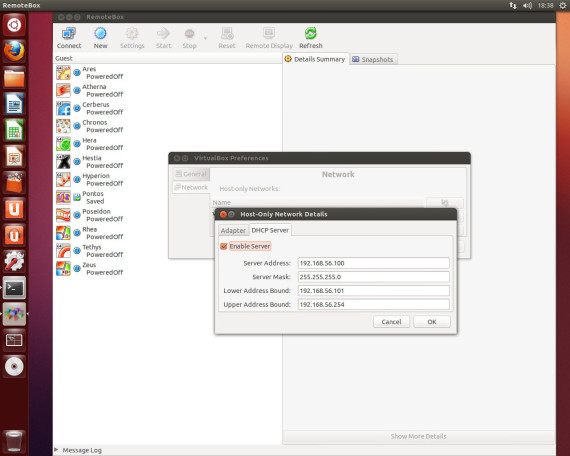Image resolution: width=570 pixels, height=456 pixels.
Task: Open the Stop button dropdown arrow
Action: (205, 38)
